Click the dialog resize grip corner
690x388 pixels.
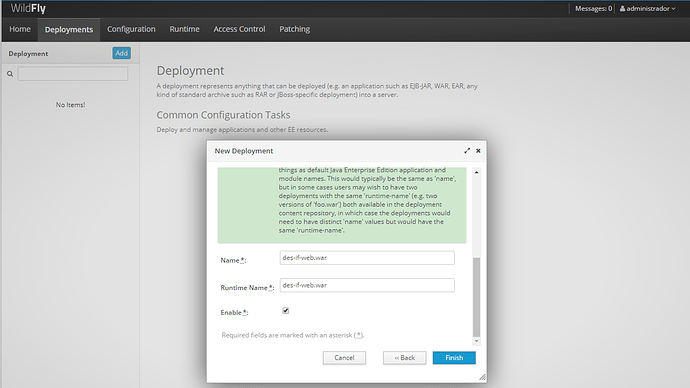click(482, 377)
